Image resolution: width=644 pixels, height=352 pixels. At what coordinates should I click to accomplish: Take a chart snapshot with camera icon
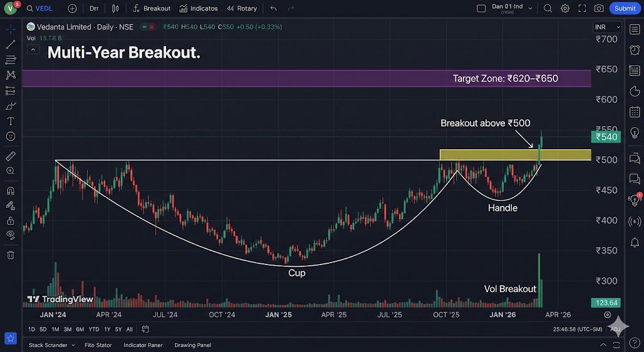(x=599, y=8)
